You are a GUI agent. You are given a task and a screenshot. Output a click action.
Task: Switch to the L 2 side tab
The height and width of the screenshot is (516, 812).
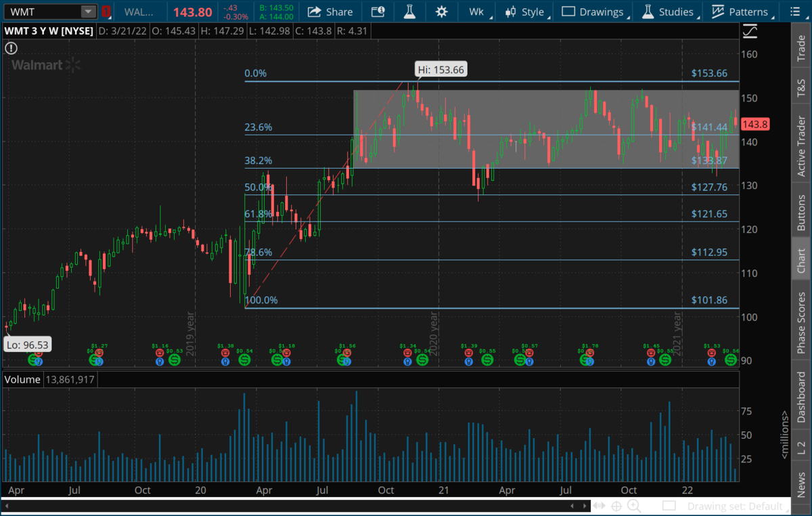801,446
